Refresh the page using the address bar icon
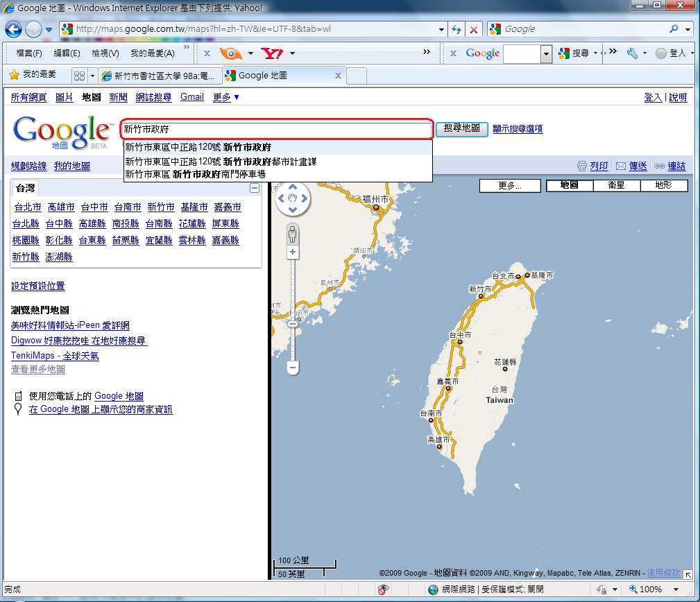Screen dimensions: 700x602 [x=456, y=29]
